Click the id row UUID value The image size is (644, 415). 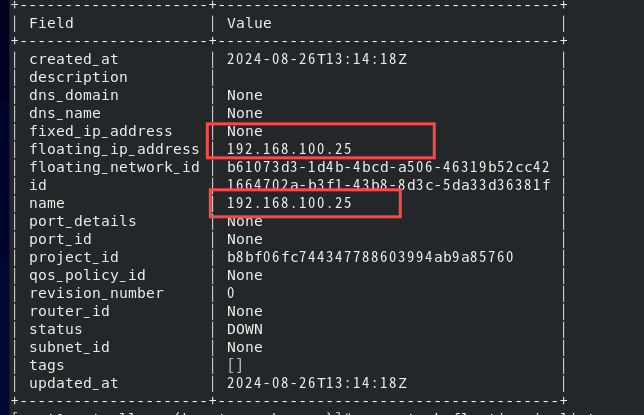point(388,185)
